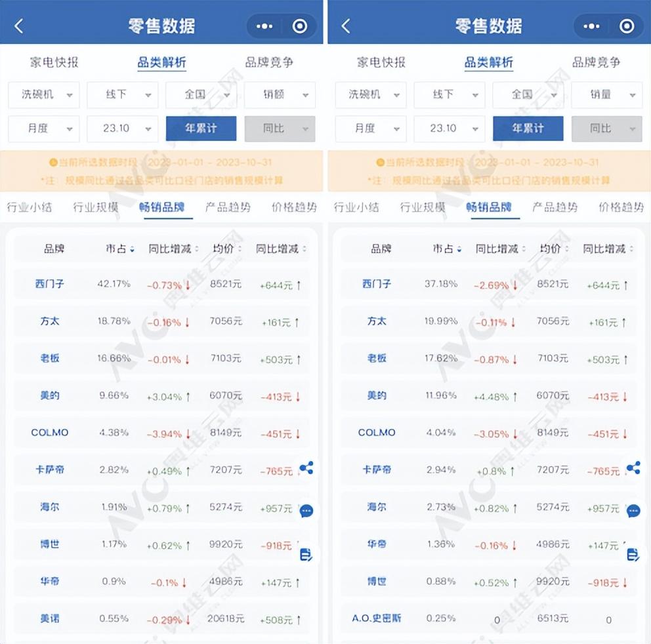The height and width of the screenshot is (644, 651).
Task: Open 华帝 brand link in right panel
Action: [x=377, y=544]
